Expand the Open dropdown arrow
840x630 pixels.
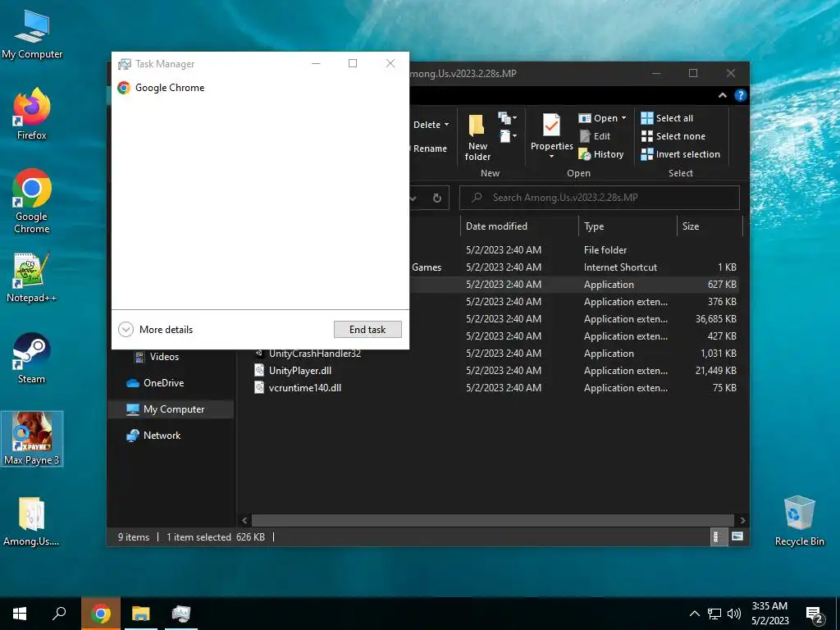click(x=623, y=118)
